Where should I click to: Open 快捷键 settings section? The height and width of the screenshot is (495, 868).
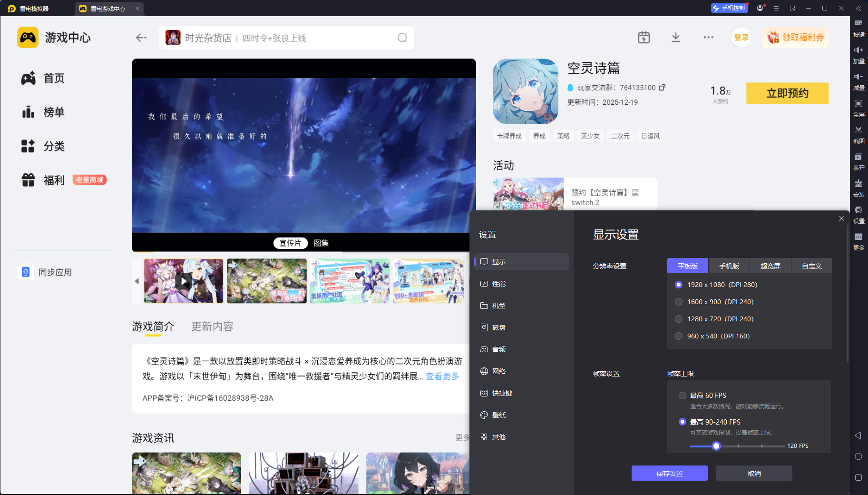coord(522,393)
